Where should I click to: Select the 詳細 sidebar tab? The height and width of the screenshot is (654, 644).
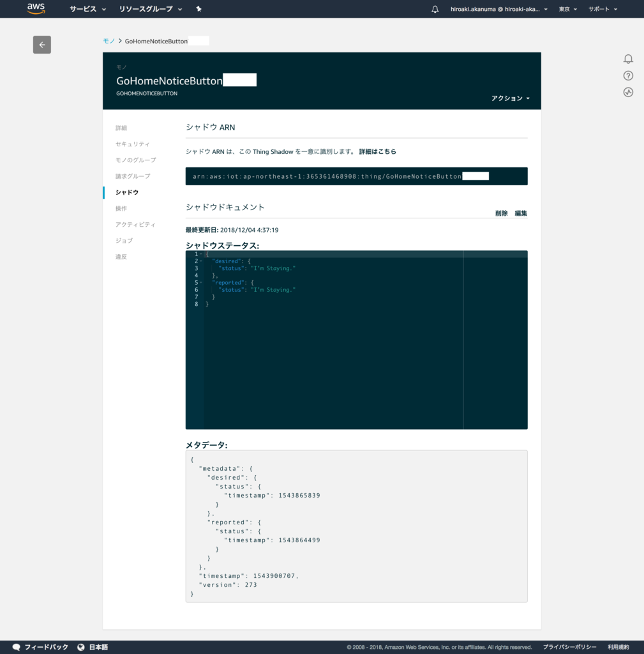coord(121,128)
